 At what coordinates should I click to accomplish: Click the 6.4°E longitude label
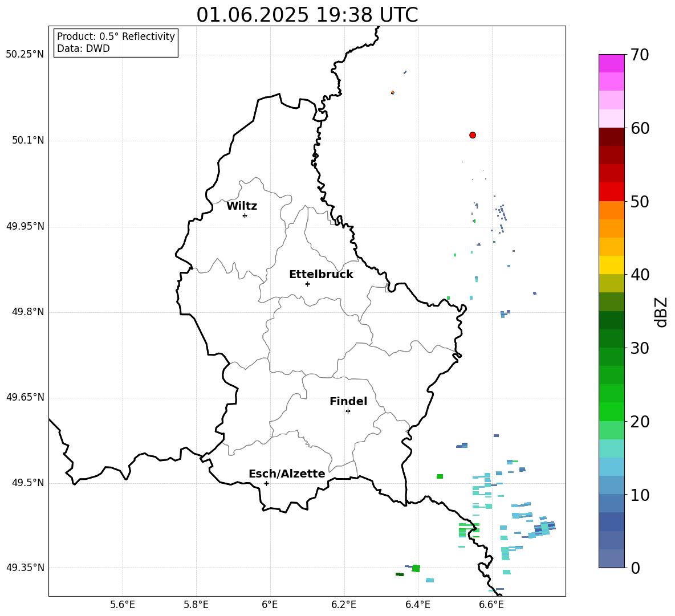pyautogui.click(x=417, y=605)
